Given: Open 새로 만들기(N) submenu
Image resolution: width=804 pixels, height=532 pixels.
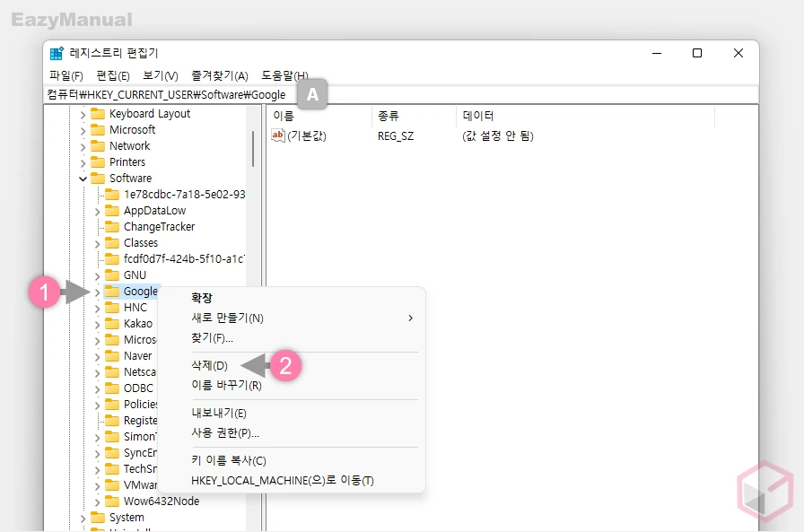Looking at the screenshot, I should (227, 318).
